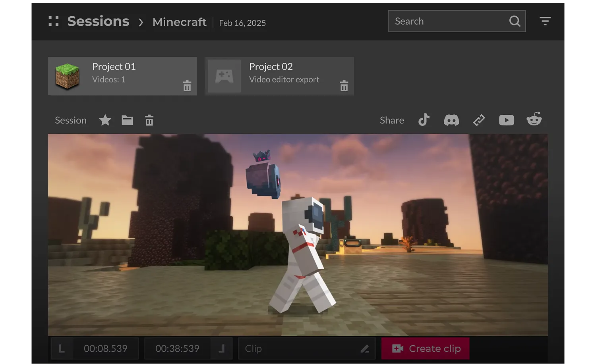Share to Discord
The width and height of the screenshot is (596, 364).
click(451, 120)
